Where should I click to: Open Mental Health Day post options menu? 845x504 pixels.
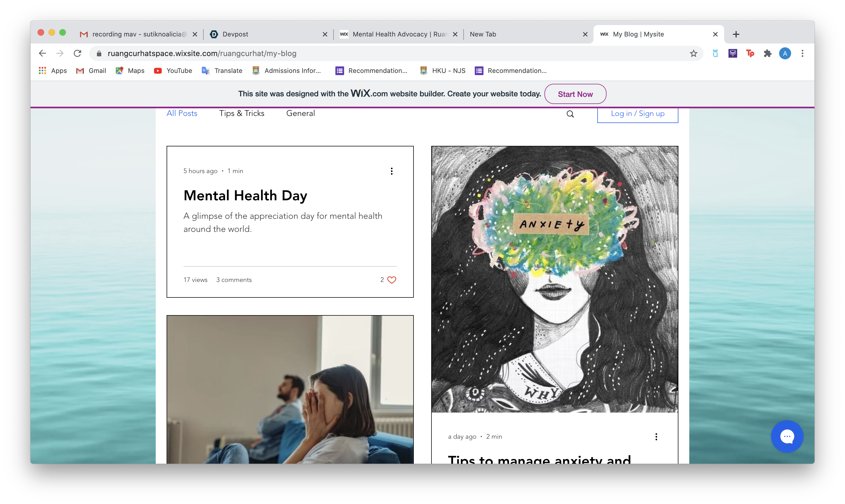(x=391, y=171)
